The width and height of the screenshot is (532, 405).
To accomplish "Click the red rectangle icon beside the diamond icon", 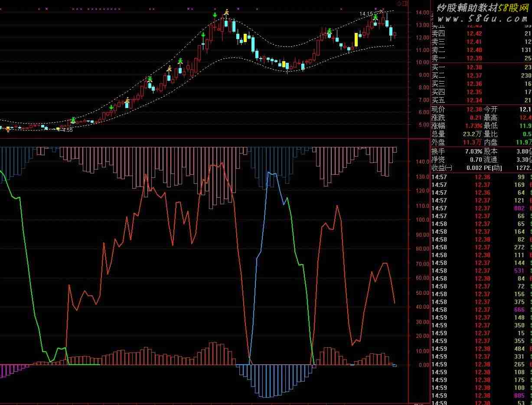I will point(405,3).
